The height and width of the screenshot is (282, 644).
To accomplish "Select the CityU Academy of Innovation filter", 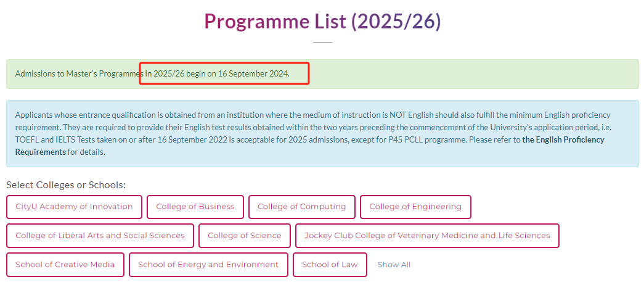I will coord(74,207).
